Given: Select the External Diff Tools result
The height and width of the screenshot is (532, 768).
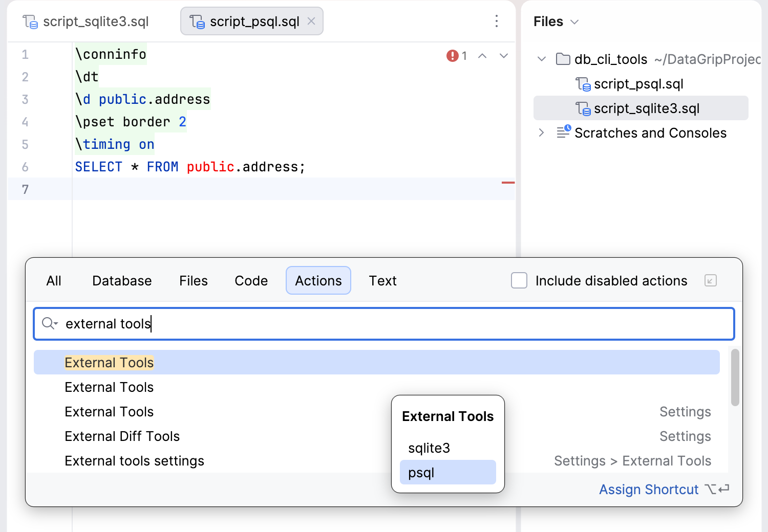Looking at the screenshot, I should [377, 436].
